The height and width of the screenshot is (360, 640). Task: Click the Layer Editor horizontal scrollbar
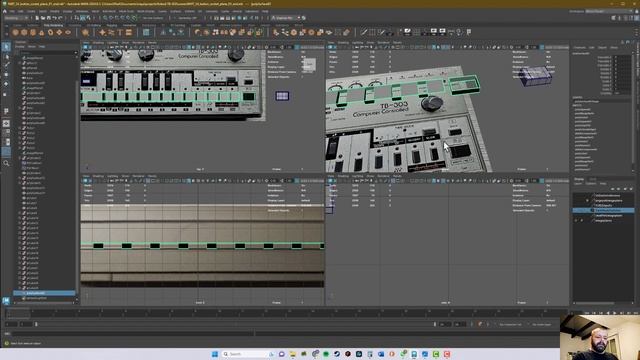tap(594, 303)
